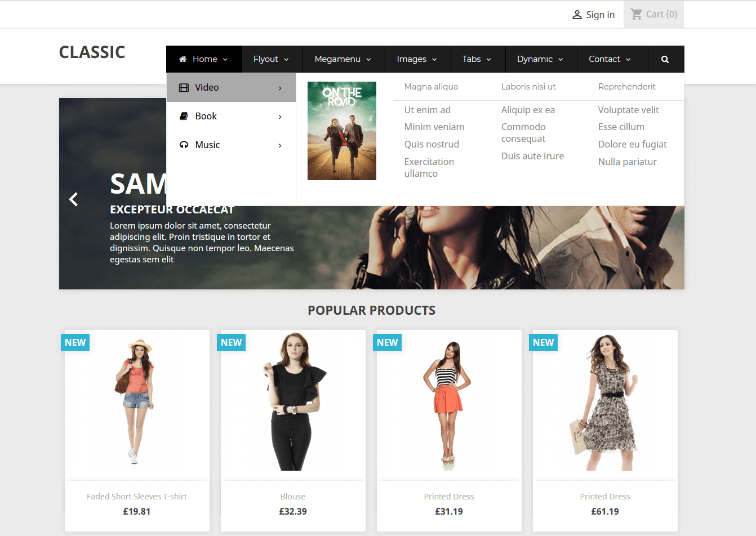The image size is (756, 536).
Task: Select Tabs in the navigation bar
Action: pyautogui.click(x=472, y=59)
